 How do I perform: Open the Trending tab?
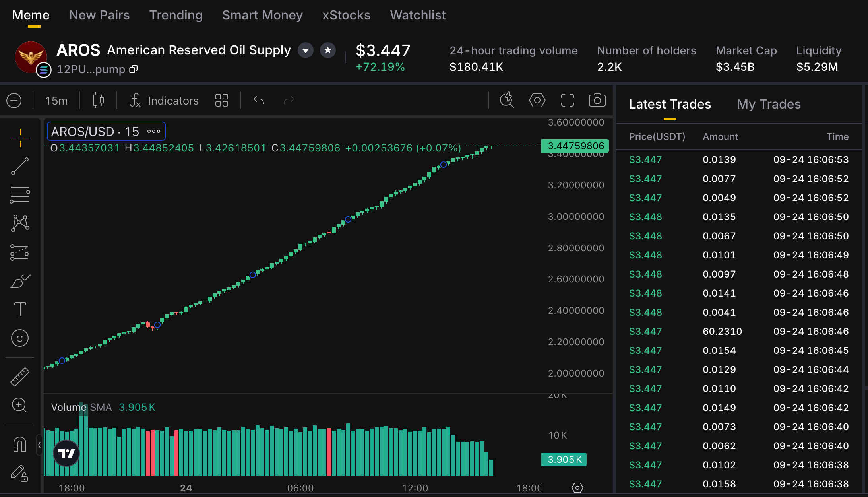[x=176, y=15]
